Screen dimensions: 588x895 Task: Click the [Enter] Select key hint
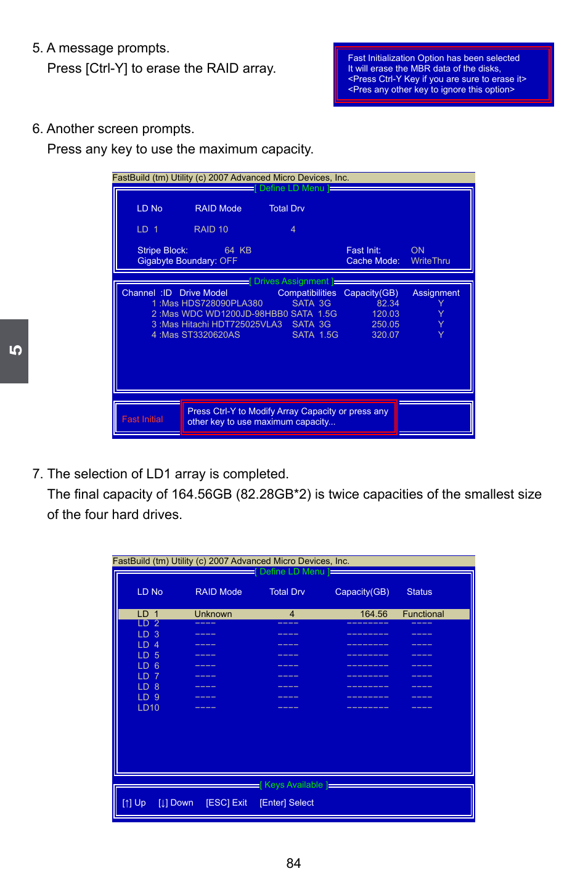coord(287,803)
